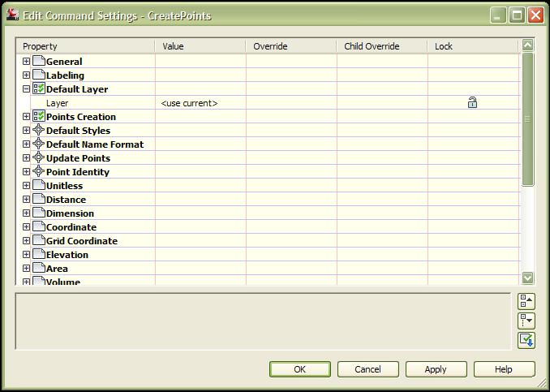Screen dimensions: 550x392
Task: Expand the Default Styles group
Action: [x=26, y=131]
